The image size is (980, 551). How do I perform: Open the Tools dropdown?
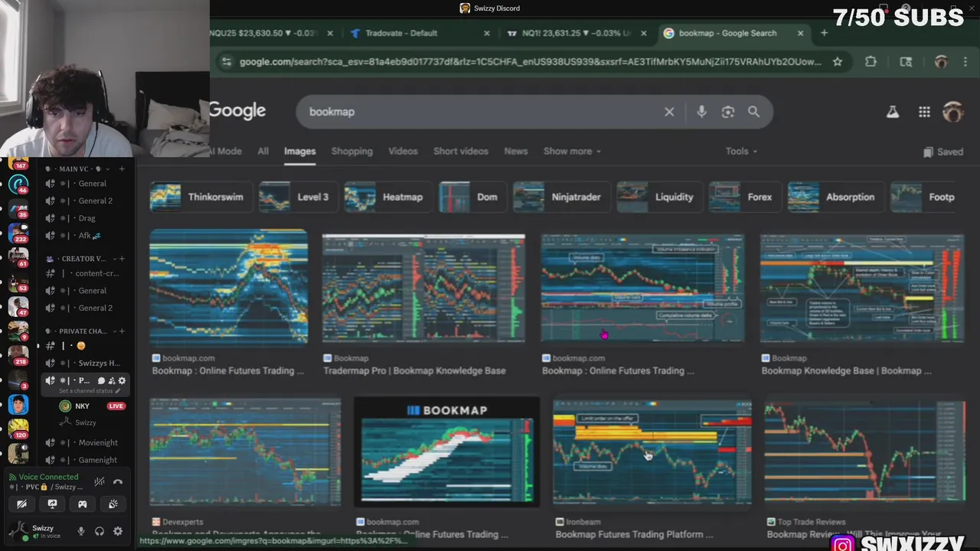(741, 152)
